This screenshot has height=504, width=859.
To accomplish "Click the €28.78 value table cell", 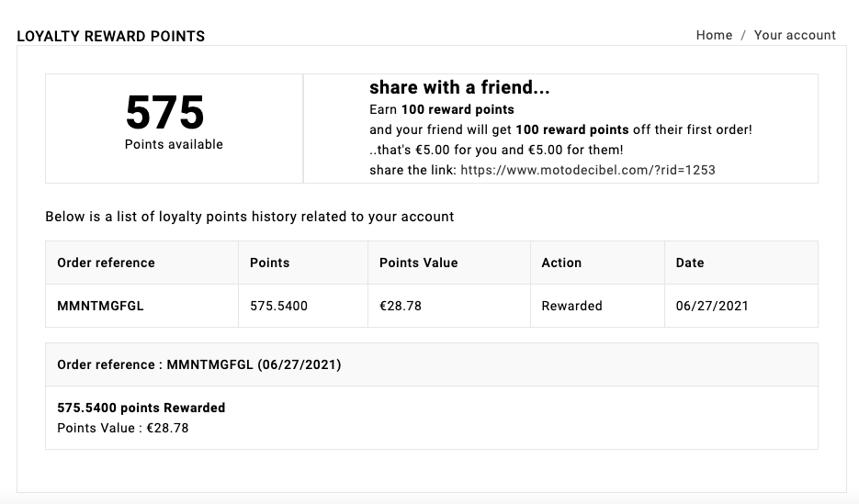I will click(x=401, y=306).
